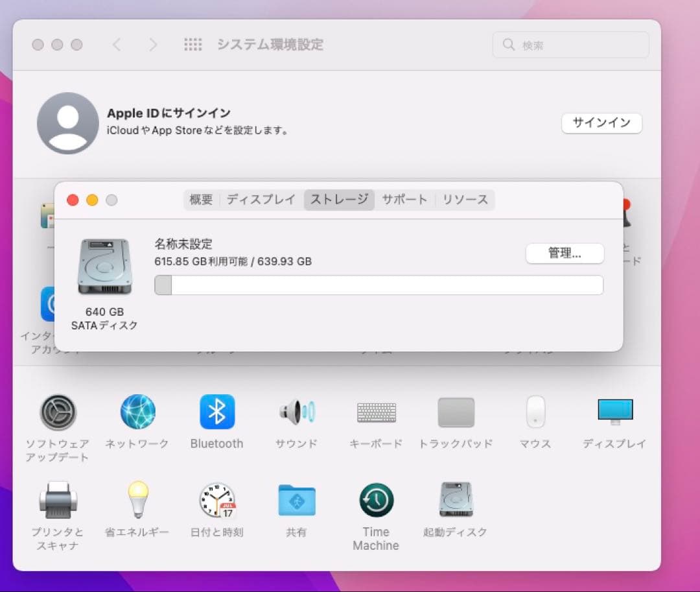700x592 pixels.
Task: Open the Network preference pane
Action: (x=137, y=412)
